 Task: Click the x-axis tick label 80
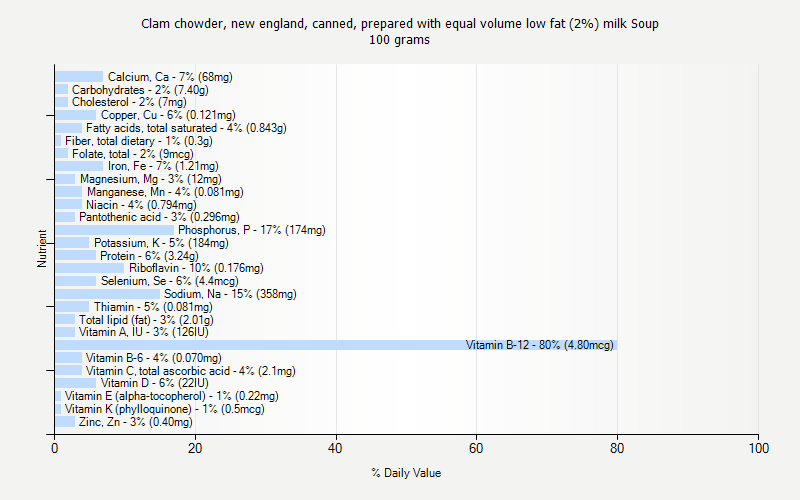pos(617,448)
